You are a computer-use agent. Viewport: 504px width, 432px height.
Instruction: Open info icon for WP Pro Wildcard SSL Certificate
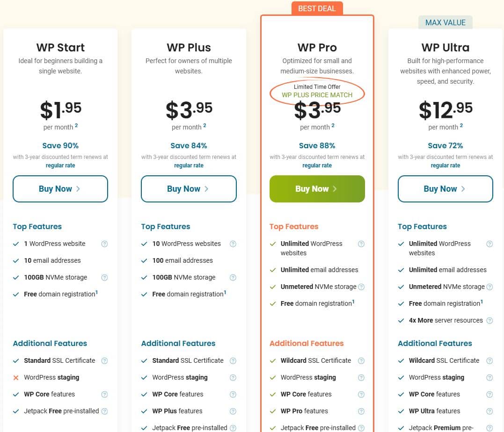361,361
